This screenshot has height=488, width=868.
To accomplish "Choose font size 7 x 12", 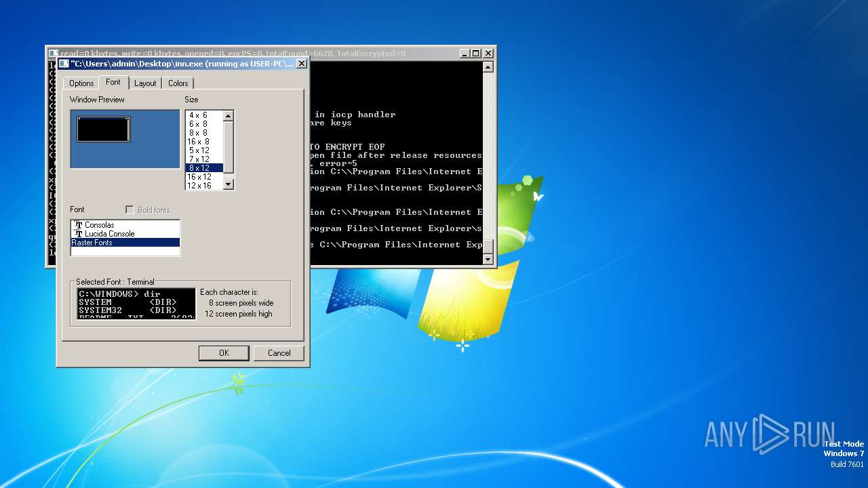I will [204, 159].
